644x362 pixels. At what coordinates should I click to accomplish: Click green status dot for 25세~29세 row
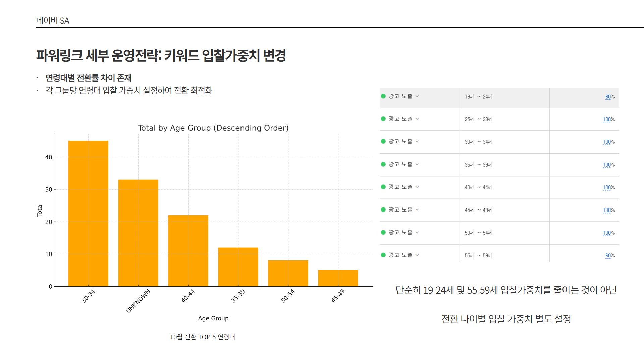click(383, 119)
